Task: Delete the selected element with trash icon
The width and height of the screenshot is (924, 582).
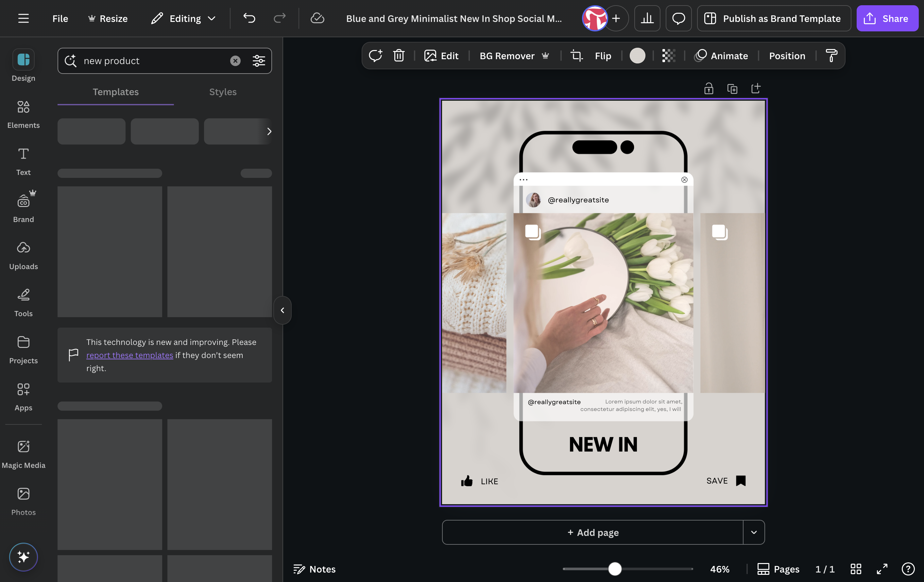Action: tap(399, 56)
